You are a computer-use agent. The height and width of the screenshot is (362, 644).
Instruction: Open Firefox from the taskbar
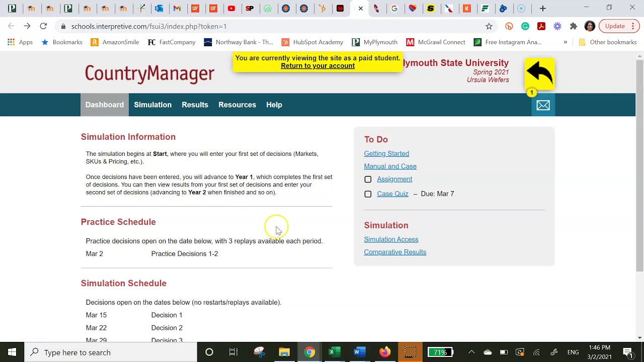point(385,352)
